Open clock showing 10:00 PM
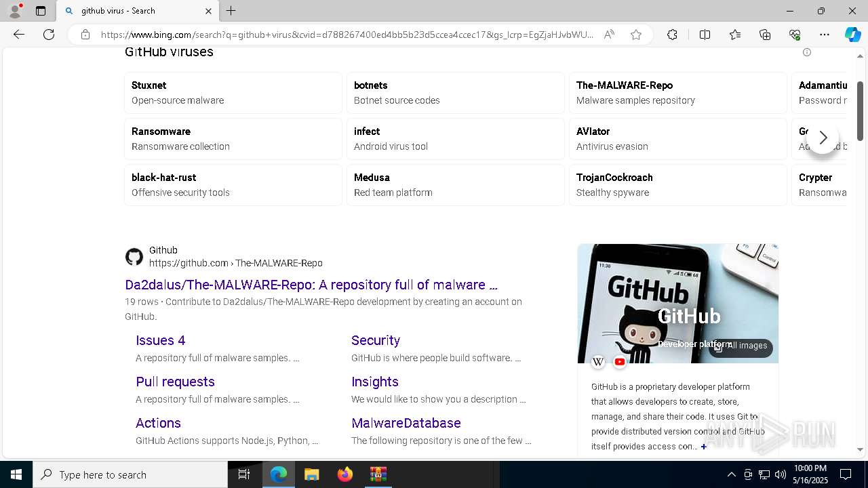Screen dimensions: 868x488 (x=810, y=474)
